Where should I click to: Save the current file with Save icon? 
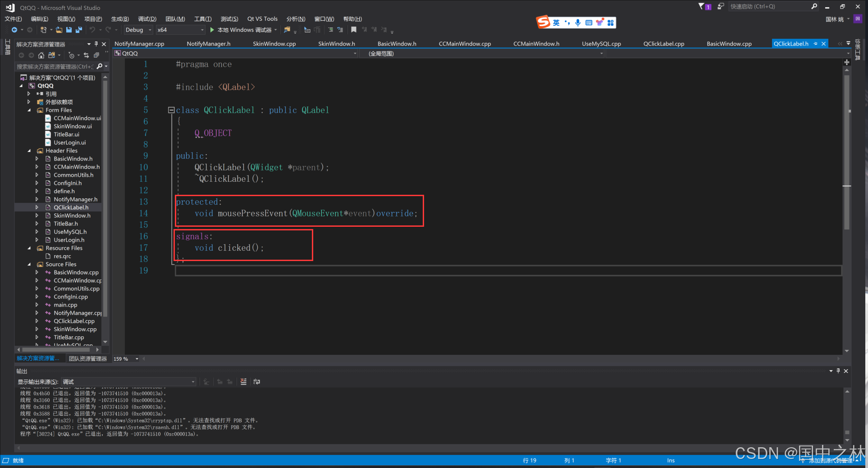pyautogui.click(x=69, y=30)
